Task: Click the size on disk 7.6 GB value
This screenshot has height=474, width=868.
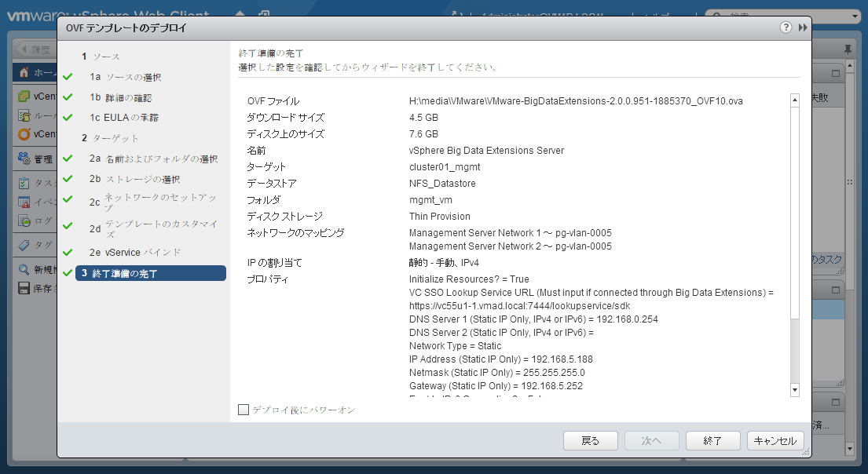Action: pyautogui.click(x=423, y=134)
